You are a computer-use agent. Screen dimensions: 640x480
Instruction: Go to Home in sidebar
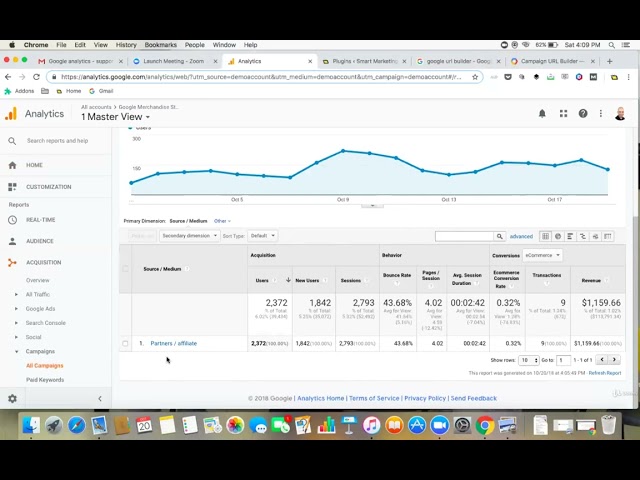(x=34, y=165)
